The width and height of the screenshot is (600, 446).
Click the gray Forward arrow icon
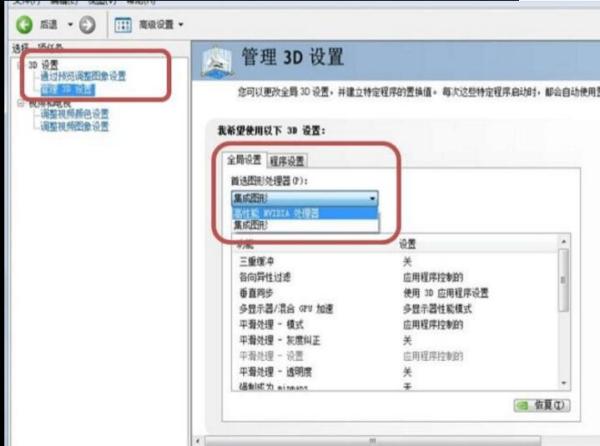[x=87, y=25]
